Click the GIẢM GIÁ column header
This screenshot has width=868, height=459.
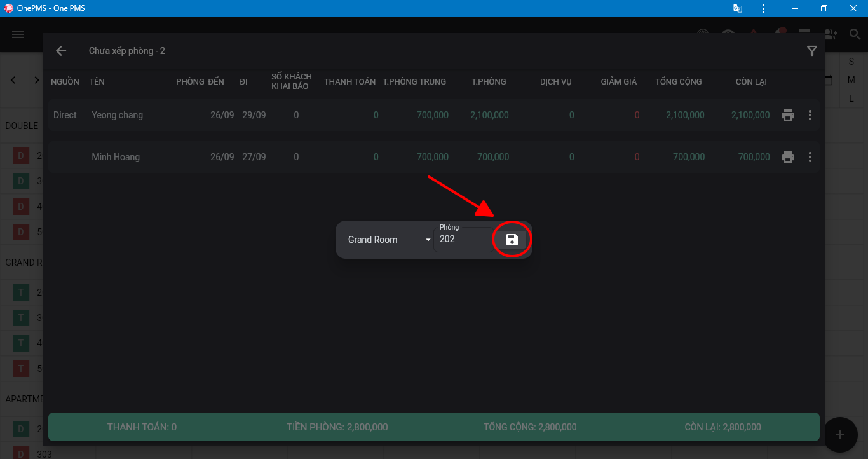tap(619, 81)
